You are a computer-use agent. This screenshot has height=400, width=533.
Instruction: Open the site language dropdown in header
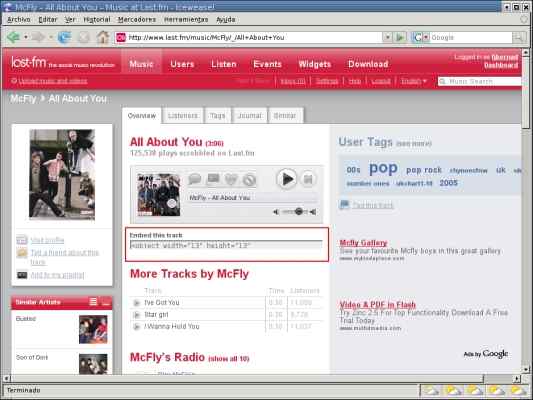point(413,81)
